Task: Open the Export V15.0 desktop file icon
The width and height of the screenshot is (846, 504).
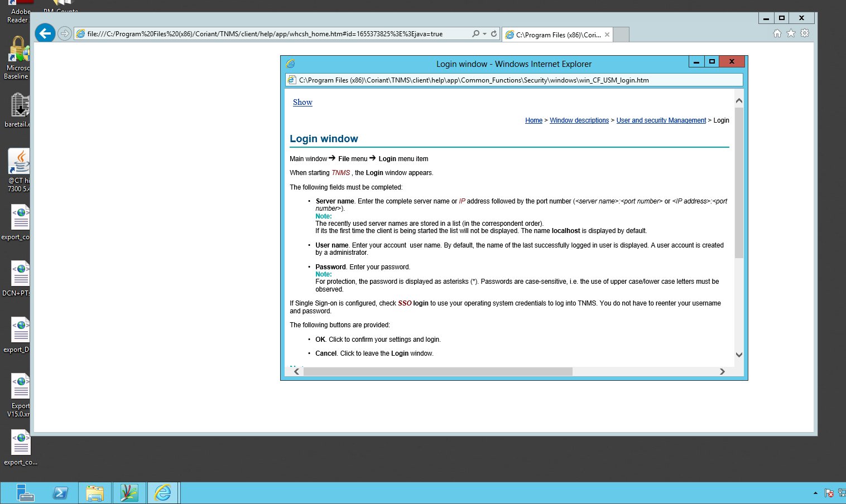Action: tap(18, 395)
